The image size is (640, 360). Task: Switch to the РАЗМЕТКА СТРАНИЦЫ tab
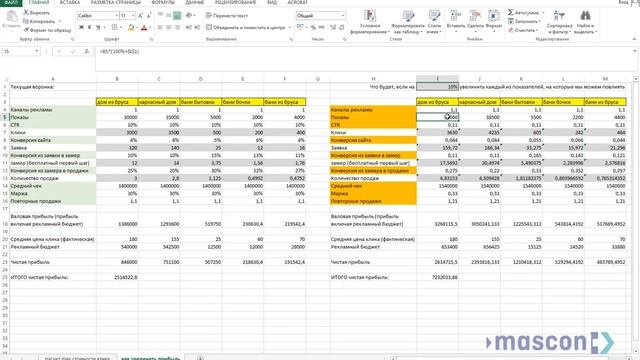(x=116, y=2)
